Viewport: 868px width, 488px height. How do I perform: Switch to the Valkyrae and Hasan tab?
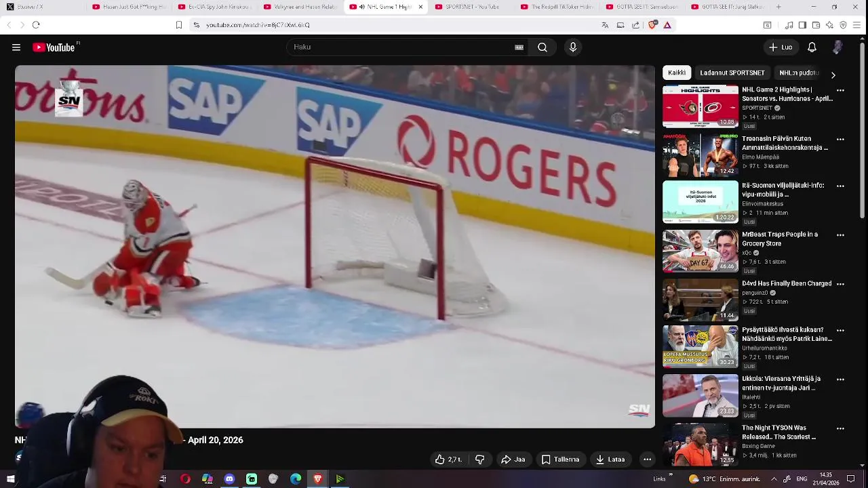click(x=300, y=7)
